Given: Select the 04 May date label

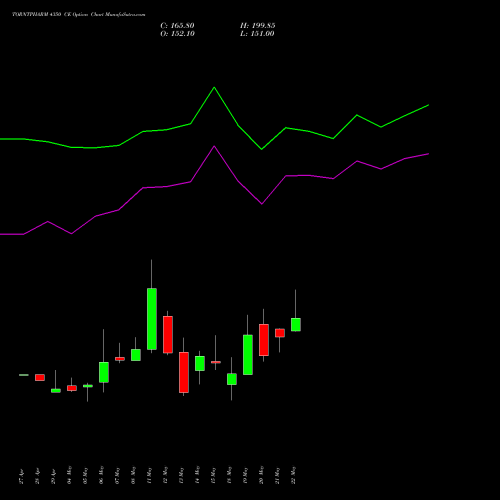Looking at the screenshot, I should click(x=70, y=475).
